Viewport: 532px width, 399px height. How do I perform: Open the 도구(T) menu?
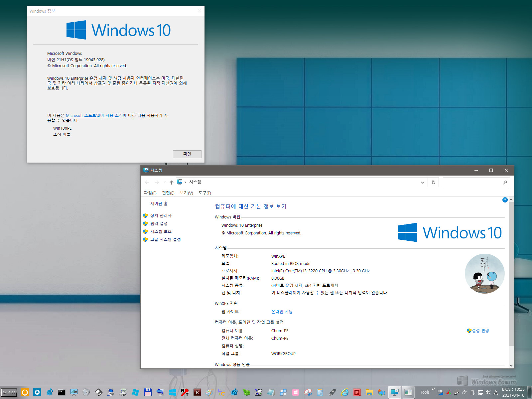(204, 193)
